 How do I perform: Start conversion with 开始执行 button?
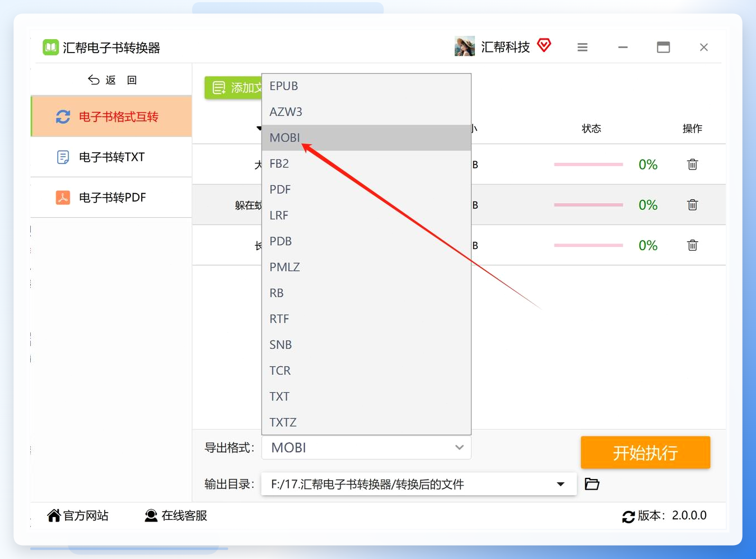point(645,452)
